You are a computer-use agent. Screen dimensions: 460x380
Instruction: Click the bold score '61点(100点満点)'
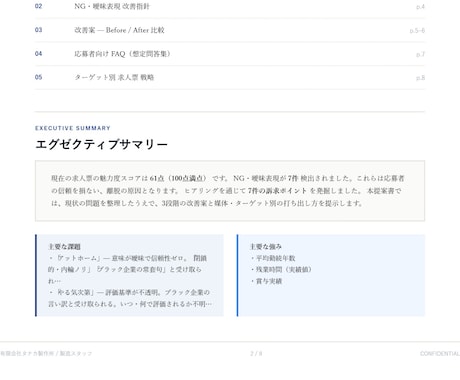(178, 178)
